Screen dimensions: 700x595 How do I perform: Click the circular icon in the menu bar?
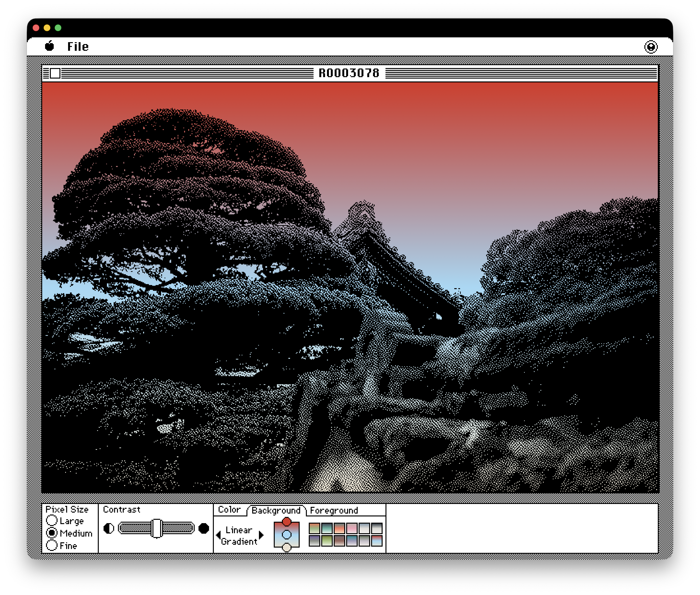[650, 47]
